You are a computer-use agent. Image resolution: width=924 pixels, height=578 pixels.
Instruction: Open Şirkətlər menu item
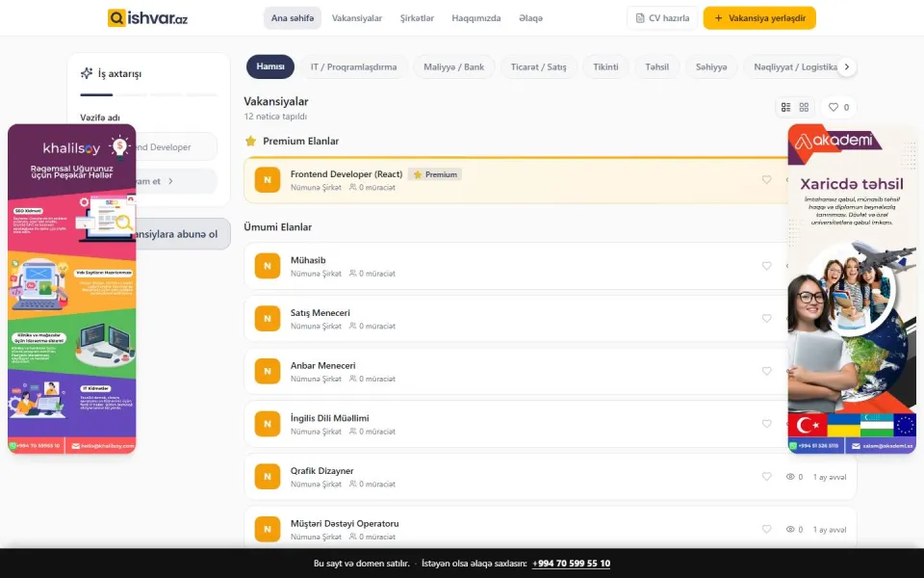417,18
